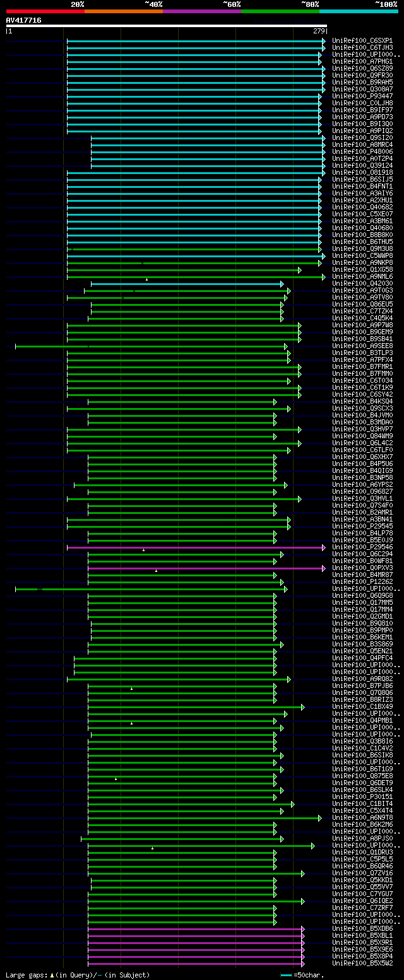Select the UniRef100_Q42030 label

click(362, 283)
